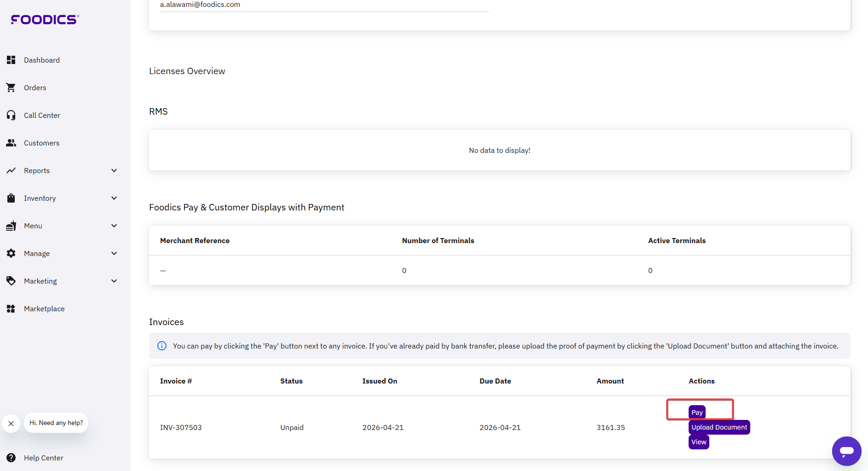
Task: Pay invoice INV-307503
Action: 697,413
